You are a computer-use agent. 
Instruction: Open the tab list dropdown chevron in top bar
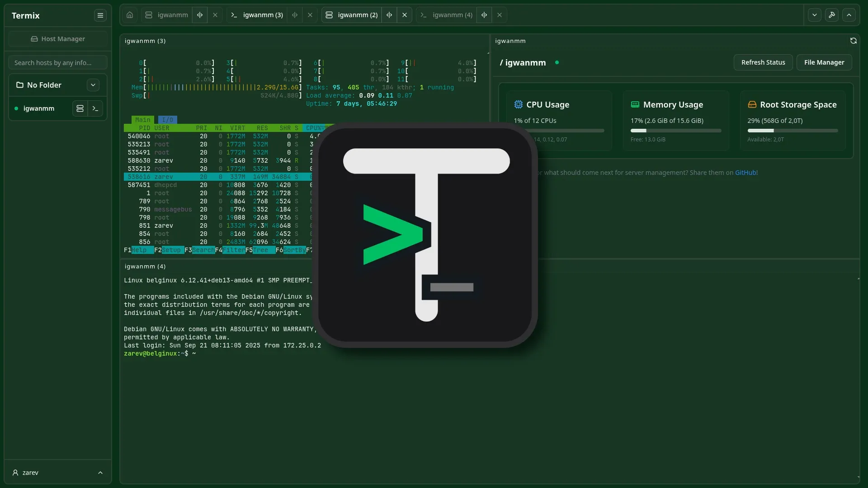pos(814,15)
